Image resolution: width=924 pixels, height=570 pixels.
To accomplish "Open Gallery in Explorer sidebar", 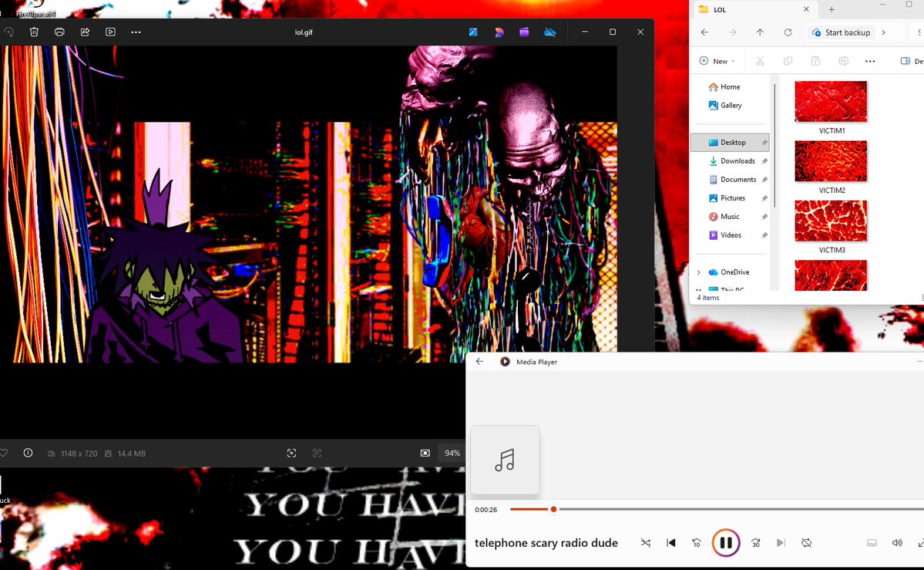I will (730, 105).
